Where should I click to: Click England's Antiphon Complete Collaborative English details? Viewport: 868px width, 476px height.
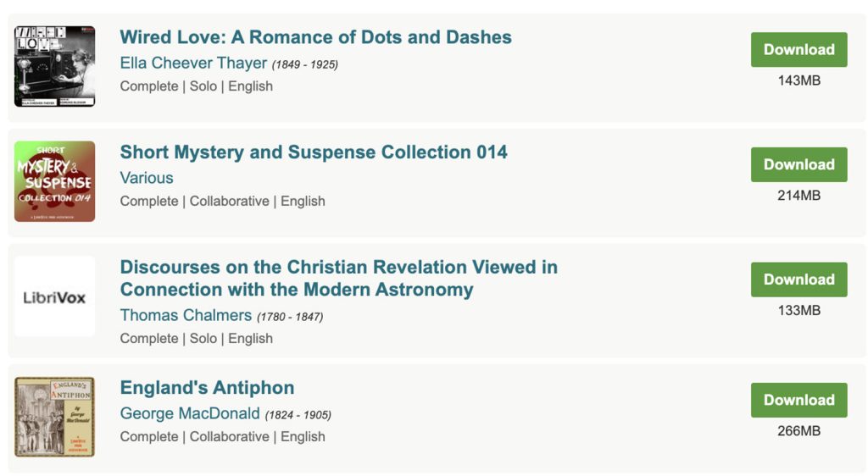coord(223,437)
